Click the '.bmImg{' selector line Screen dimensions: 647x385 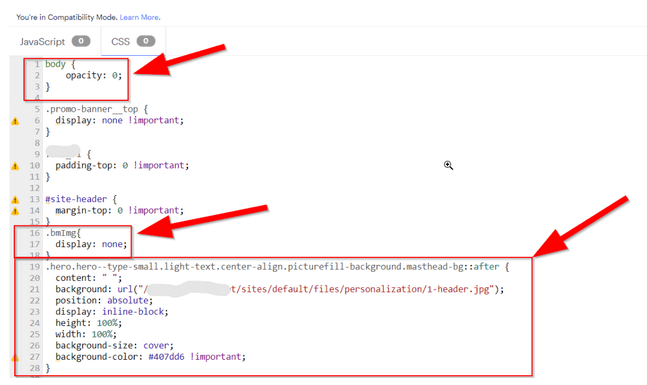63,233
